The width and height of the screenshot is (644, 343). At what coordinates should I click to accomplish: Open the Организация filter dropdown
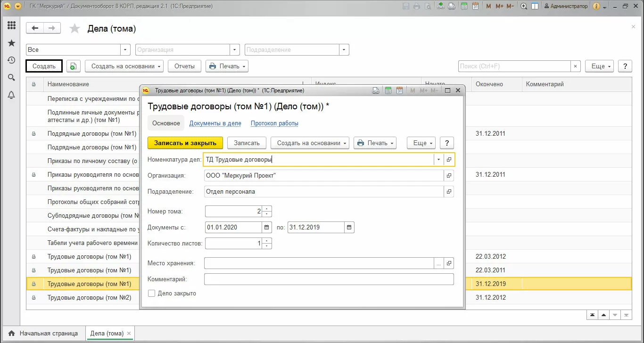pos(235,50)
